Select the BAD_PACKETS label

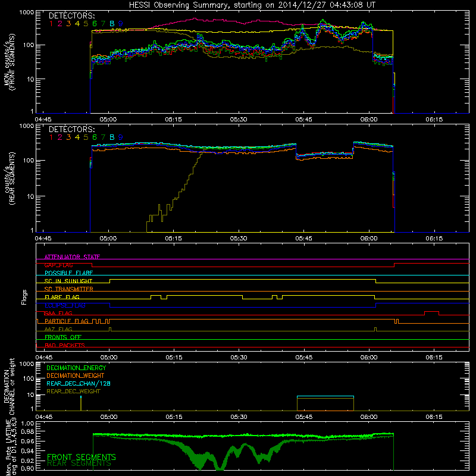65,345
